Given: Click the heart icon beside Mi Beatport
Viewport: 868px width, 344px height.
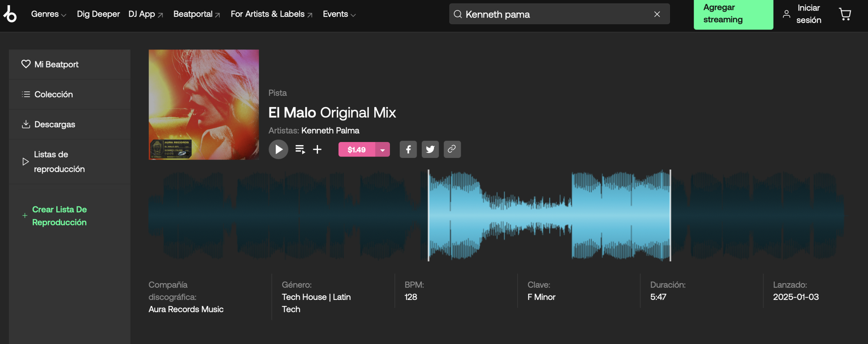Looking at the screenshot, I should [x=26, y=64].
